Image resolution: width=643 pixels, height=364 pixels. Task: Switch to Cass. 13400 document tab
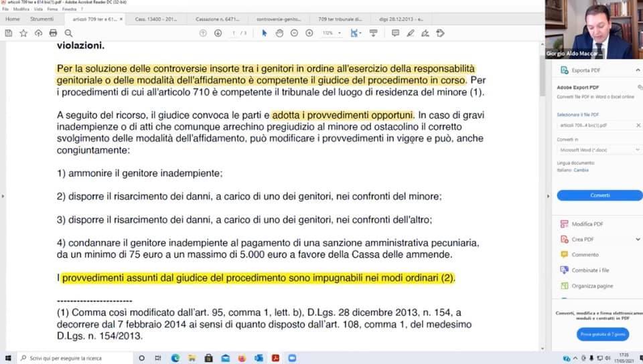tap(156, 19)
